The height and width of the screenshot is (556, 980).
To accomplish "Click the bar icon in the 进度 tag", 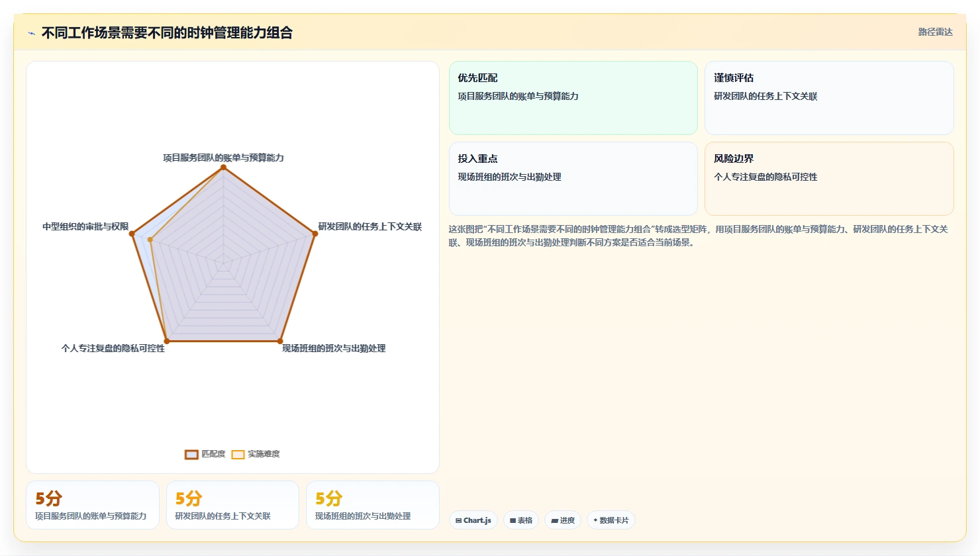I will coord(554,521).
